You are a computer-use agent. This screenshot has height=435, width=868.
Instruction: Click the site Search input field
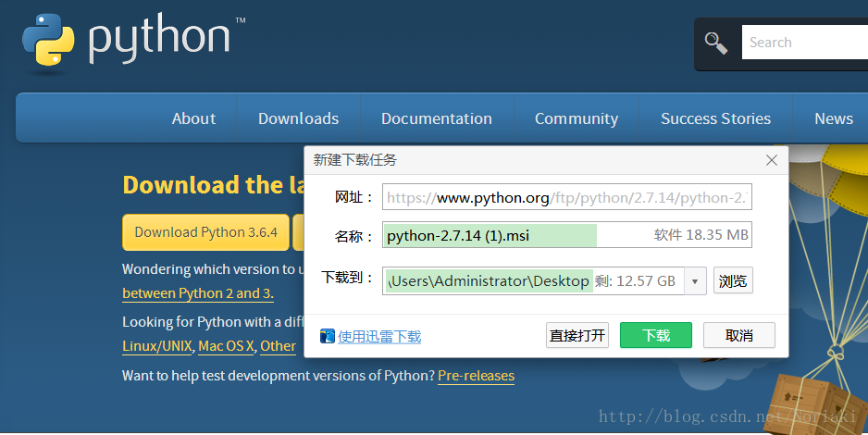click(805, 42)
